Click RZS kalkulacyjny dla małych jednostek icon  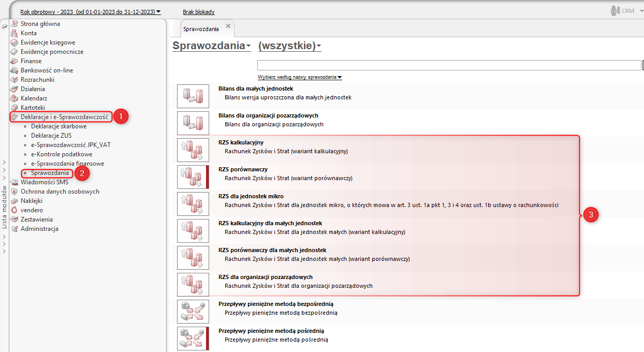click(193, 231)
